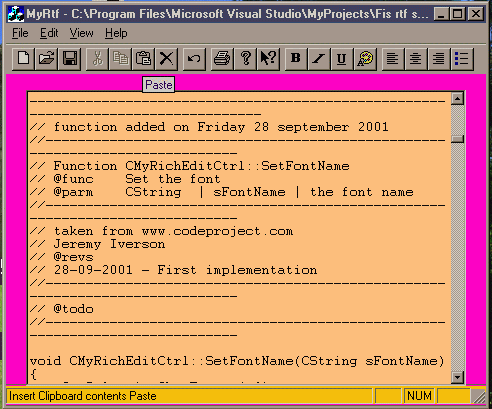This screenshot has width=492, height=409.
Task: Click the status bar message "Insert Clipboard contents"
Action: (x=83, y=396)
